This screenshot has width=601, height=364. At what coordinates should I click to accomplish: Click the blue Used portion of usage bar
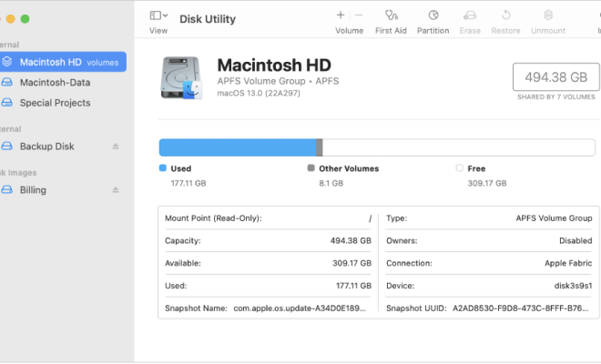tap(238, 147)
